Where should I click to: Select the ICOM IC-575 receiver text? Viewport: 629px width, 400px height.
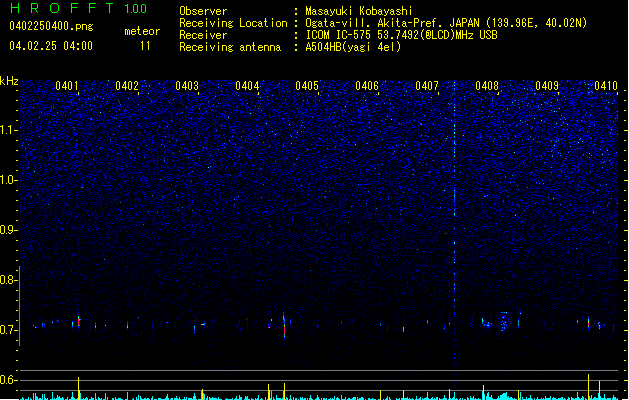tap(402, 35)
